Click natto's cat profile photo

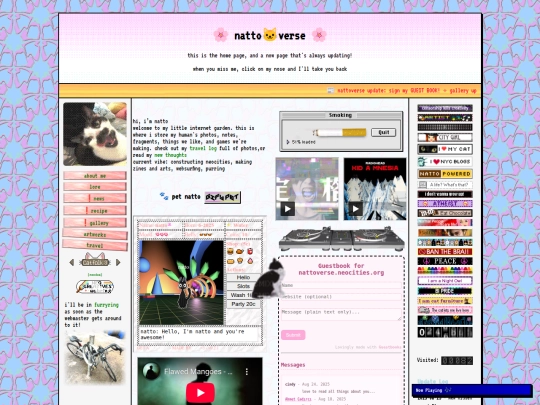[95, 134]
